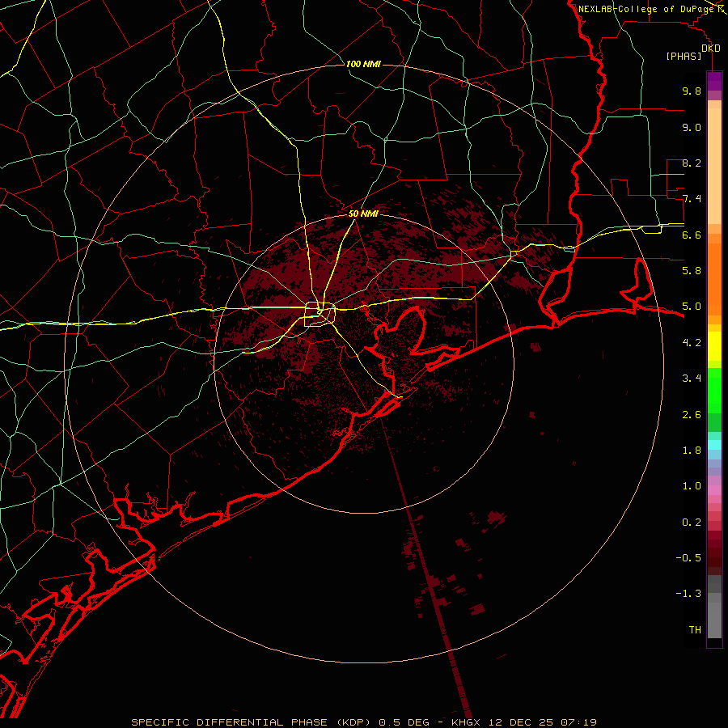Click the yellow Houston loop at radar center
This screenshot has height=728, width=728.
320,315
